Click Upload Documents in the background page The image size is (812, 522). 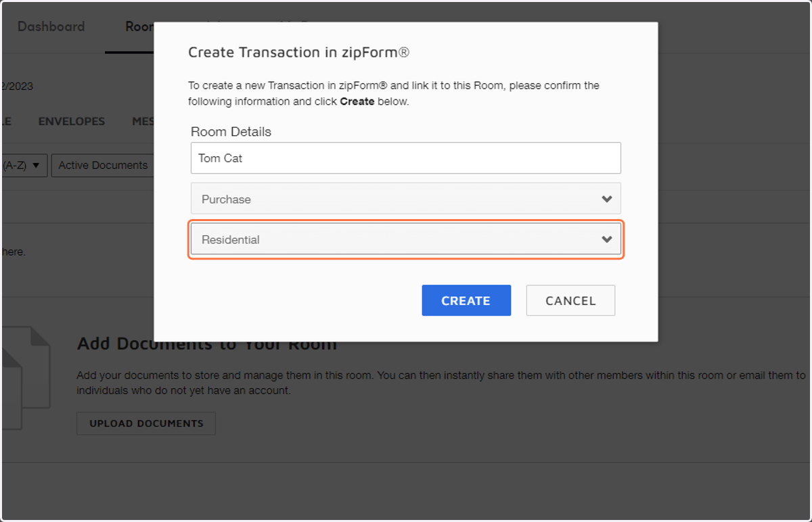pos(146,423)
